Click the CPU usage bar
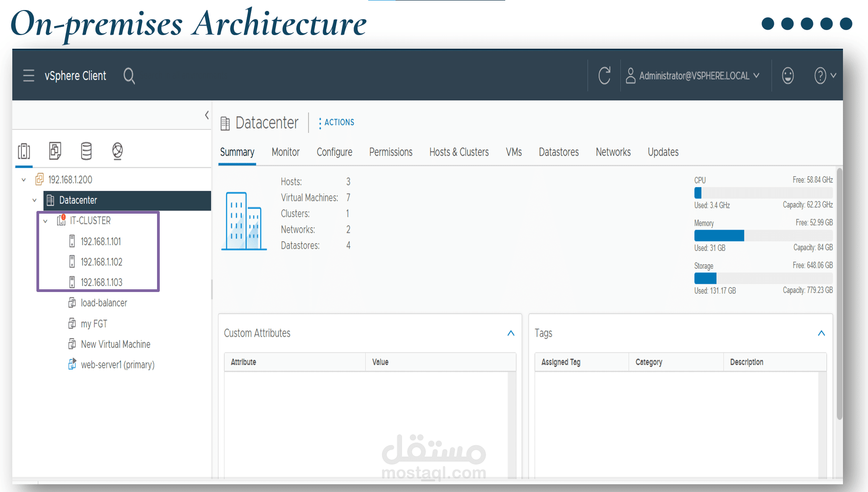 click(x=763, y=193)
